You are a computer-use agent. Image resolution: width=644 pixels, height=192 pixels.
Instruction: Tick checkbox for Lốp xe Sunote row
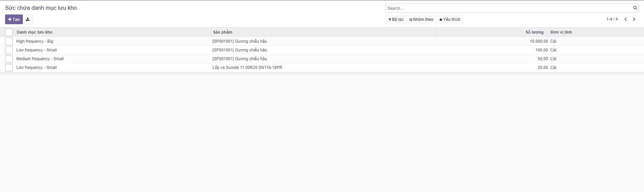[9, 68]
